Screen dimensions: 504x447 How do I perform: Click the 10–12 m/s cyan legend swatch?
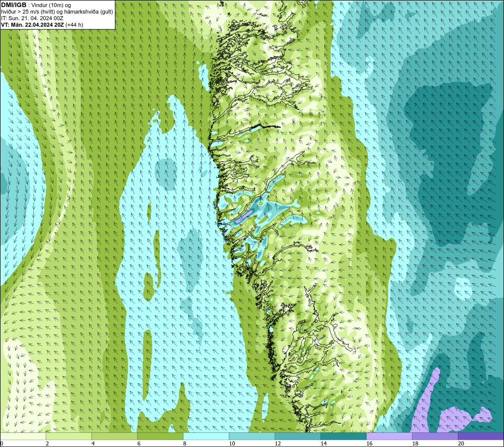[x=252, y=436]
